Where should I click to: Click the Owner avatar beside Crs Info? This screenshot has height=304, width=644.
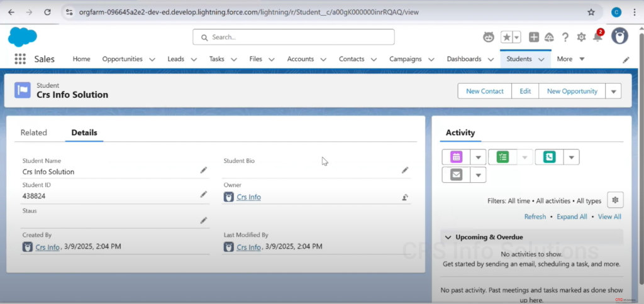click(229, 197)
